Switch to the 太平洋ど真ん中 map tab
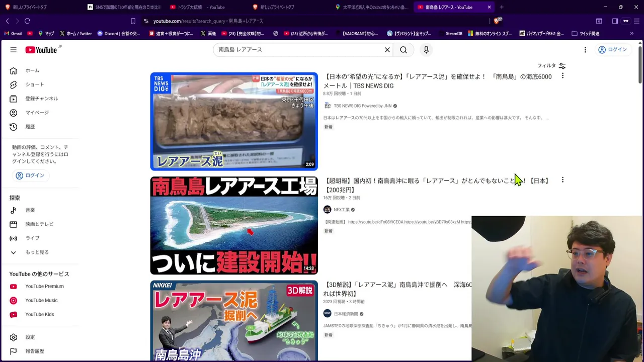The height and width of the screenshot is (362, 644). (x=372, y=7)
